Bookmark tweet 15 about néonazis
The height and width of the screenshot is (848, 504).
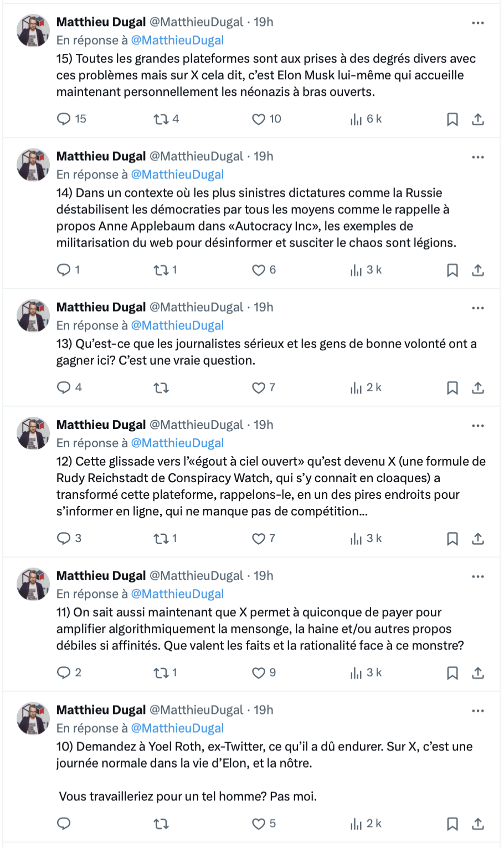tap(452, 119)
